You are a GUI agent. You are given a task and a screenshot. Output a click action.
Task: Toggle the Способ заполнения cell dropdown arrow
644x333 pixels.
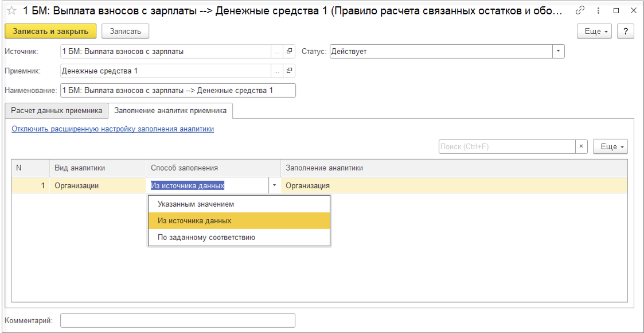point(274,185)
